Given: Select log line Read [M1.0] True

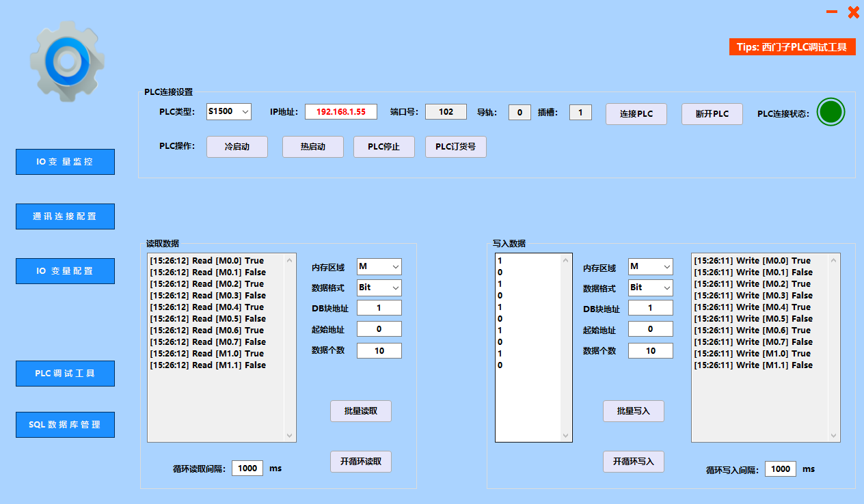Looking at the screenshot, I should 207,354.
